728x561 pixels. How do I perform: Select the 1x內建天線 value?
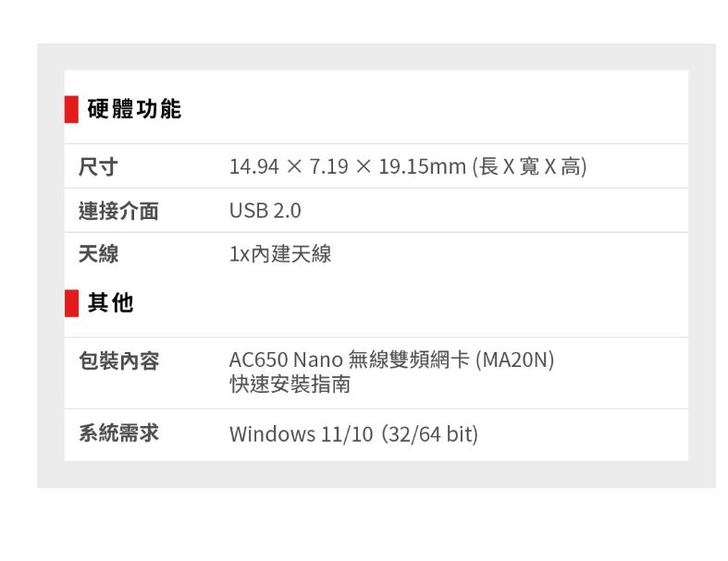tap(280, 253)
